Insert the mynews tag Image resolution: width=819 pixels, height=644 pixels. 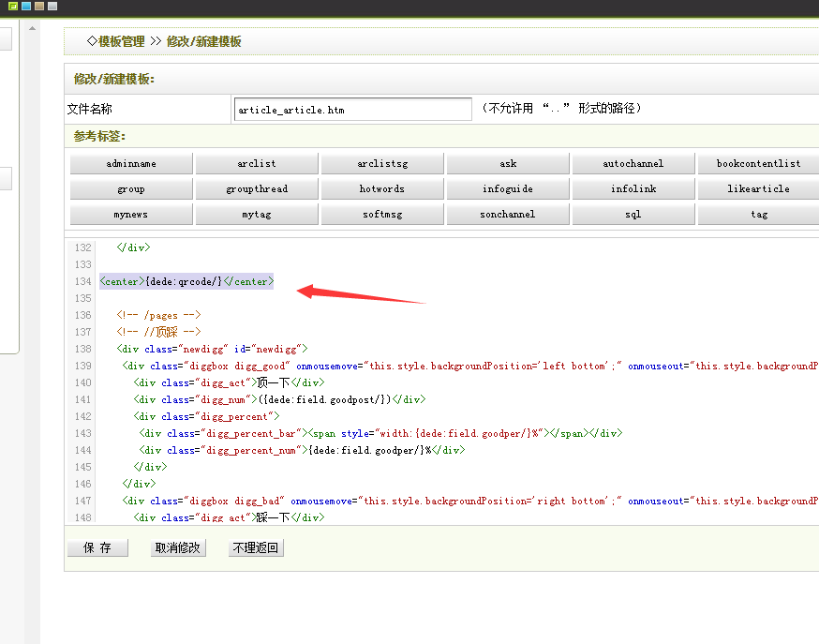pyautogui.click(x=131, y=214)
